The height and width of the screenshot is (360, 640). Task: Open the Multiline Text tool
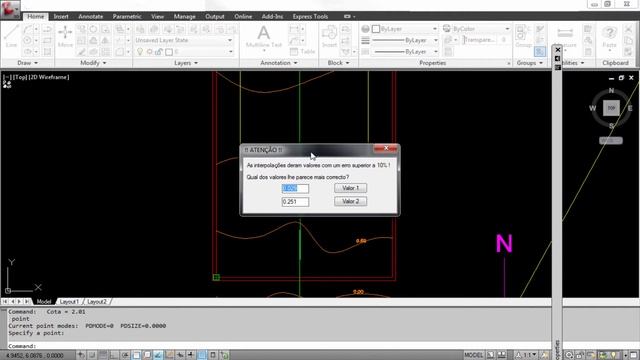coord(264,38)
